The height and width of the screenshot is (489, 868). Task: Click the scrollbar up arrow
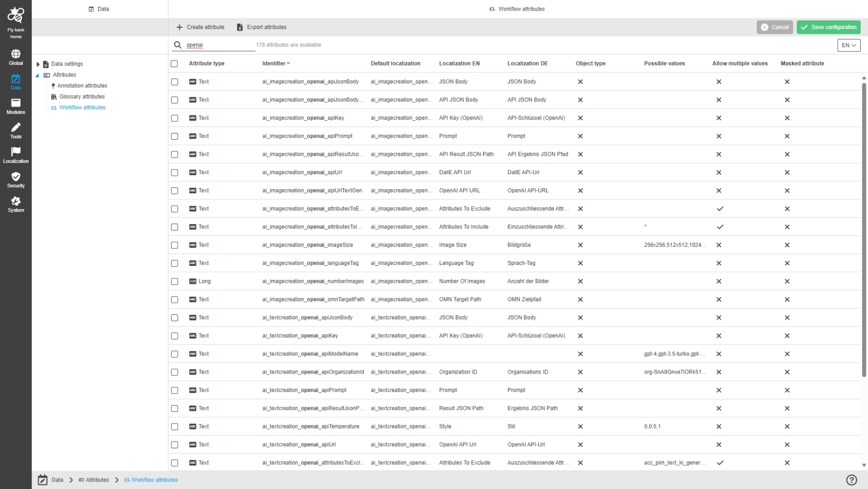tap(864, 78)
